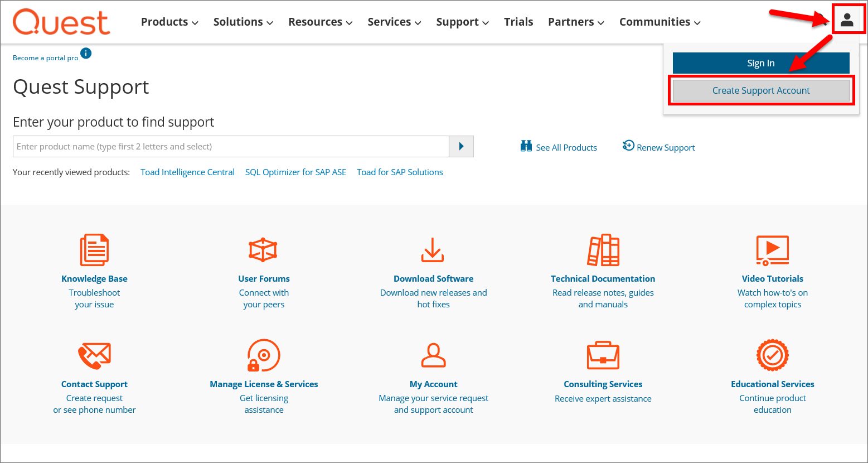The height and width of the screenshot is (463, 868).
Task: Expand the Solutions menu
Action: click(x=243, y=22)
